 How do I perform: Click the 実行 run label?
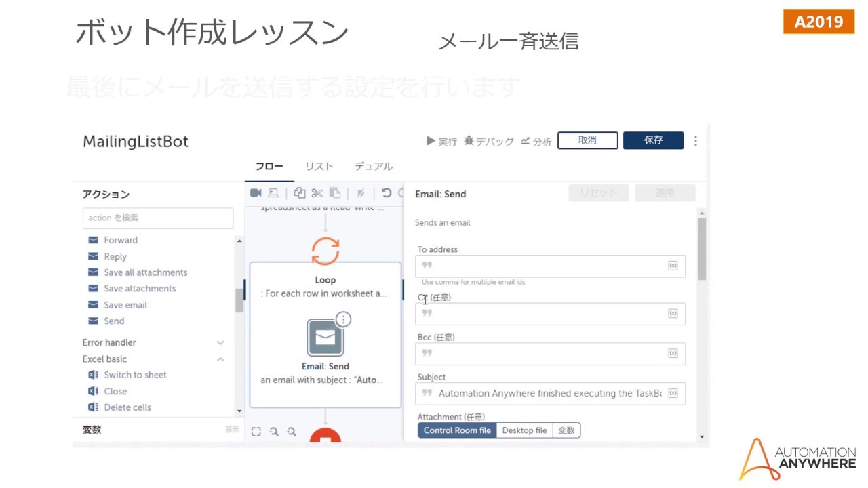(x=448, y=142)
